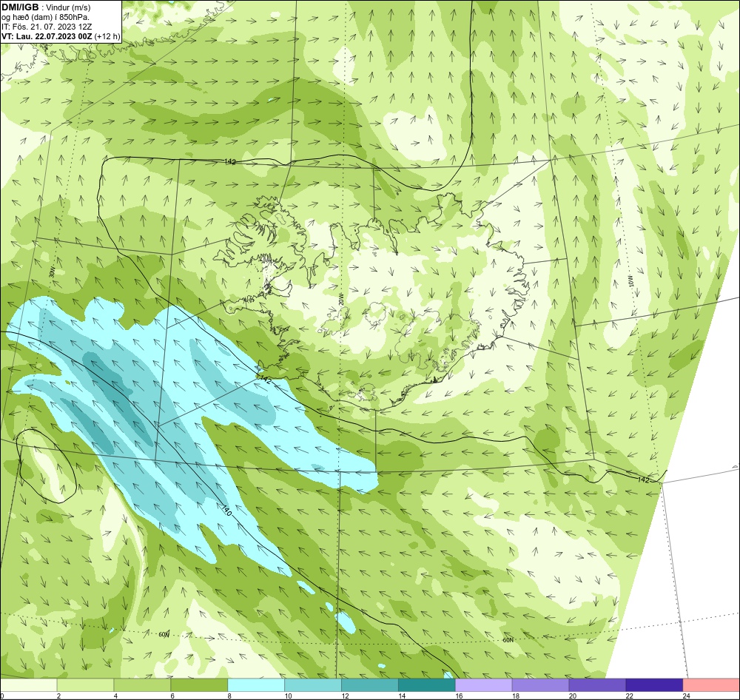Select the 12–14 m/s teal legend swatch
The width and height of the screenshot is (740, 700).
pos(370,684)
